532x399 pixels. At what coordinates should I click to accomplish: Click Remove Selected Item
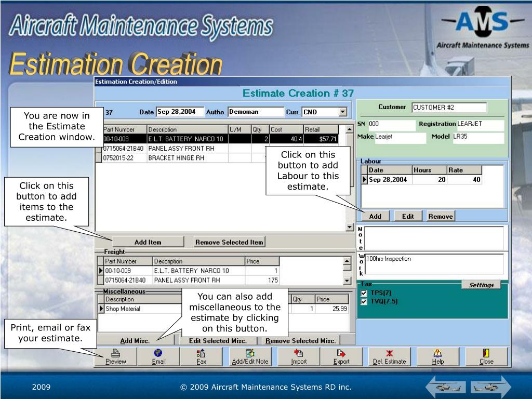[229, 242]
